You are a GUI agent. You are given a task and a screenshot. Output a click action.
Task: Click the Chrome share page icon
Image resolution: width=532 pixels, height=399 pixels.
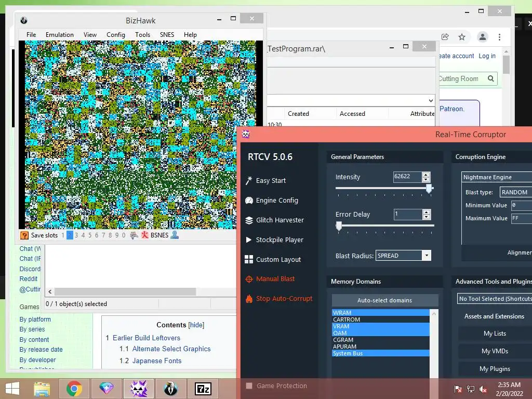(445, 37)
